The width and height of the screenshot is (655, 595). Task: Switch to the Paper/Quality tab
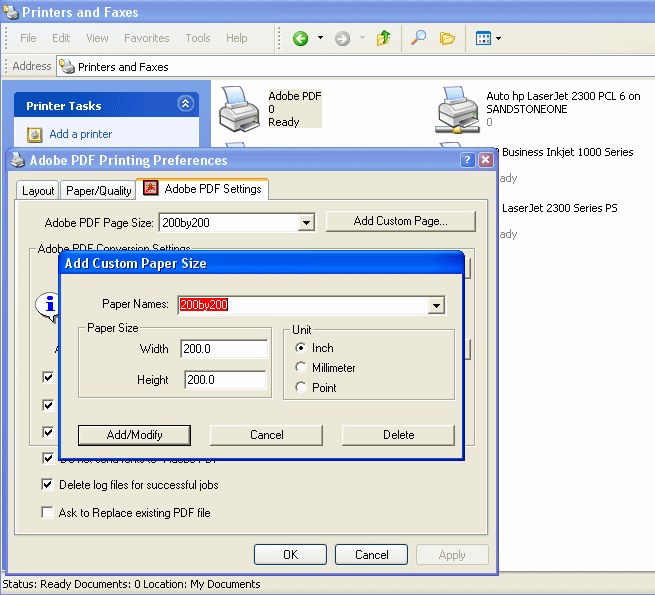[99, 191]
